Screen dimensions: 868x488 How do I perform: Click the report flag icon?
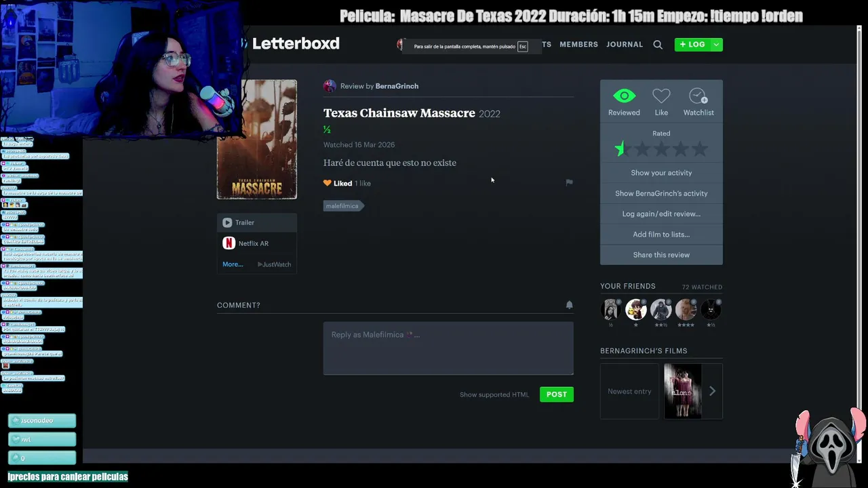point(569,182)
